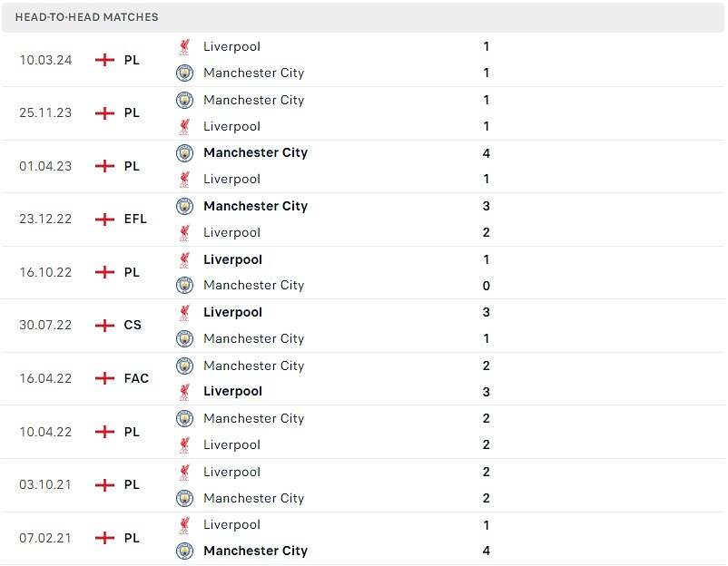
Task: Select the FAC competition label on 16.04.22
Action: click(136, 378)
